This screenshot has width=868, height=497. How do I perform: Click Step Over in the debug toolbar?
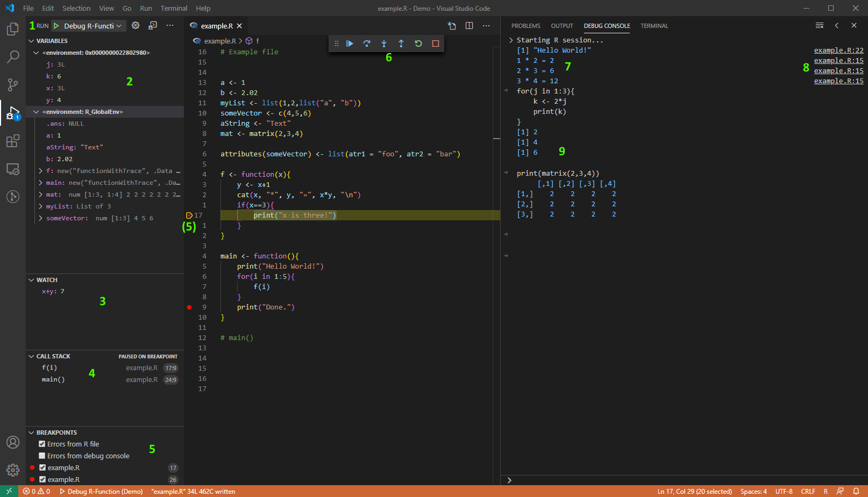point(367,44)
